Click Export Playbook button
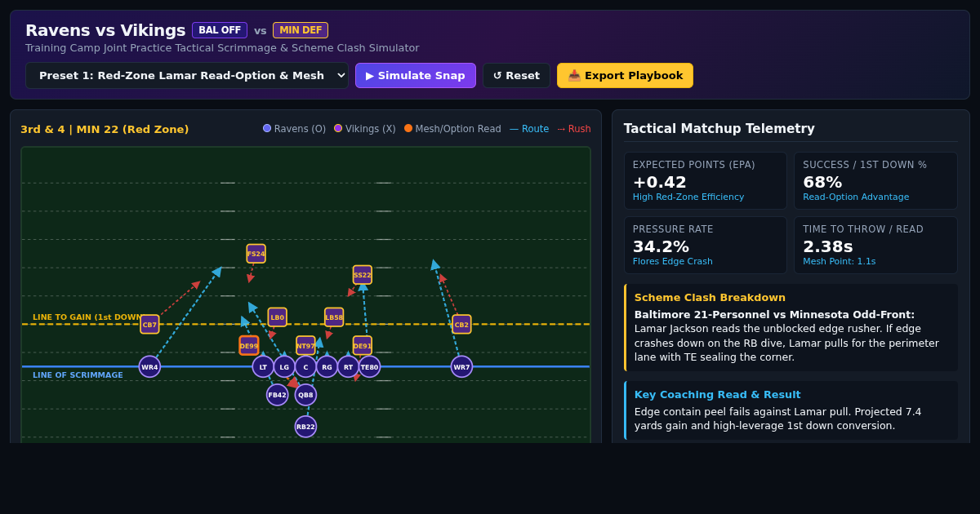 (x=625, y=76)
